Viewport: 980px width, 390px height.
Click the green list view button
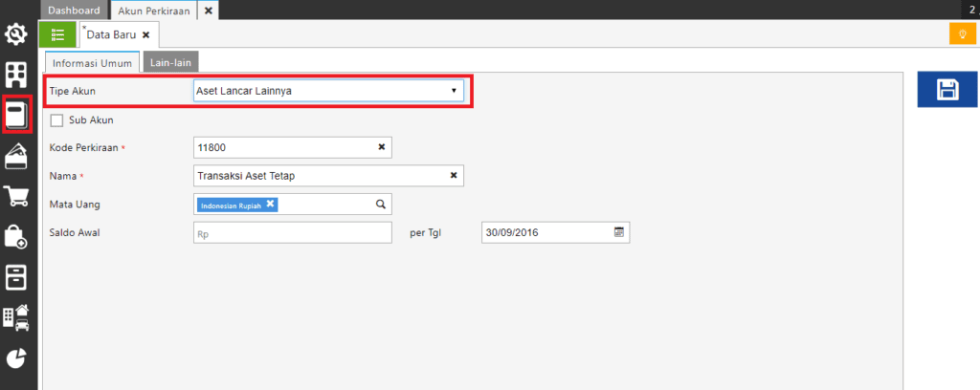(57, 34)
